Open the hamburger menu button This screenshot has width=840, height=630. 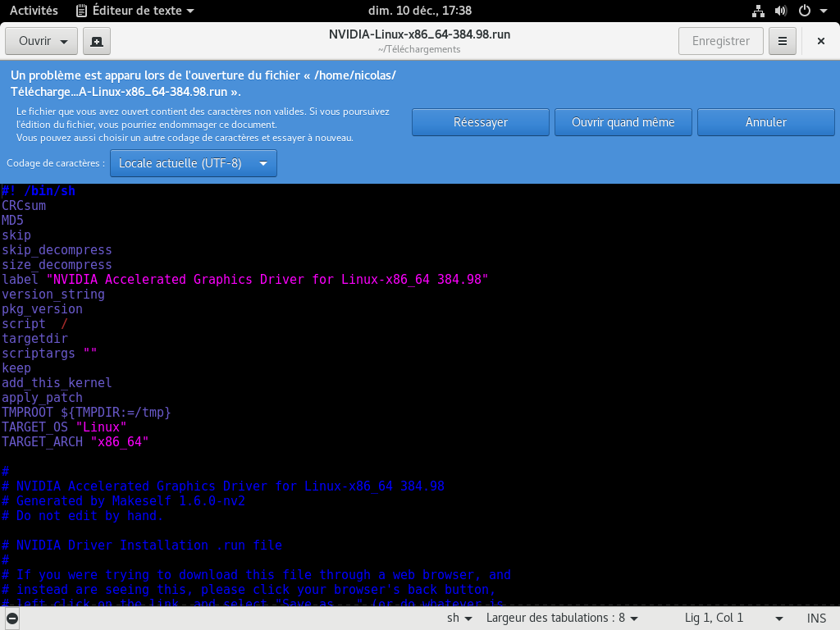[x=782, y=41]
